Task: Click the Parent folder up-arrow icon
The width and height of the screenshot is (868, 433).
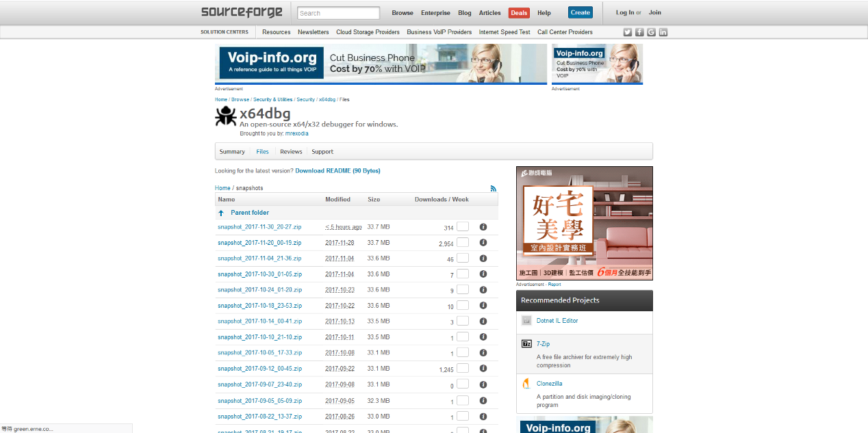Action: (221, 213)
